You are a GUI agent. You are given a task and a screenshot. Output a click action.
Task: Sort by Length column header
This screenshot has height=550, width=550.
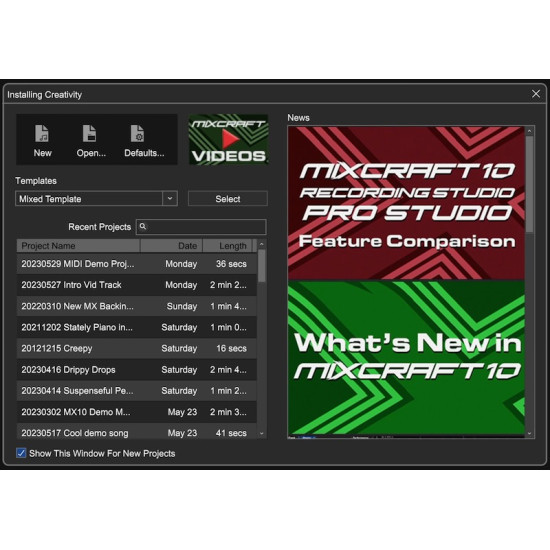coord(228,246)
